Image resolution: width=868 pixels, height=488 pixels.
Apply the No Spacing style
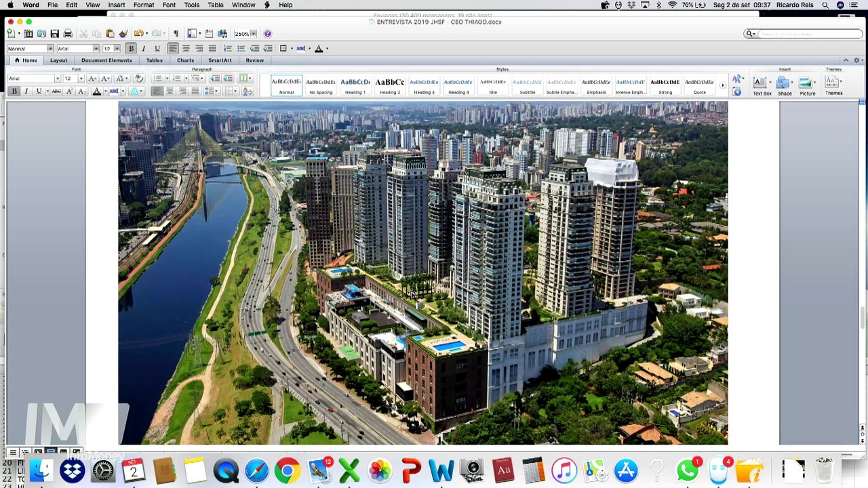(321, 85)
